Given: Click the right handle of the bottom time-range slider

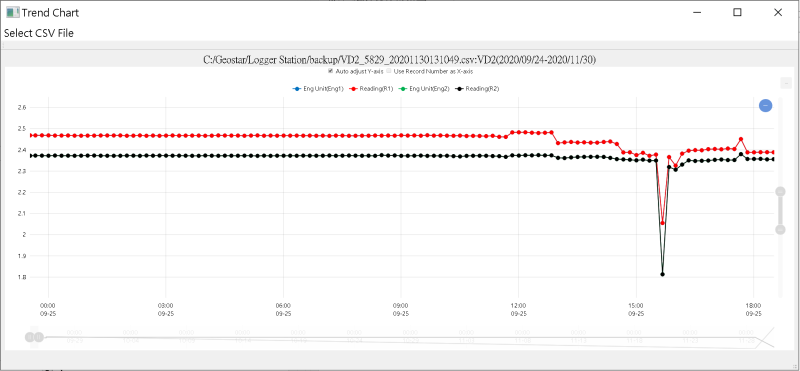Looking at the screenshot, I should (x=39, y=337).
